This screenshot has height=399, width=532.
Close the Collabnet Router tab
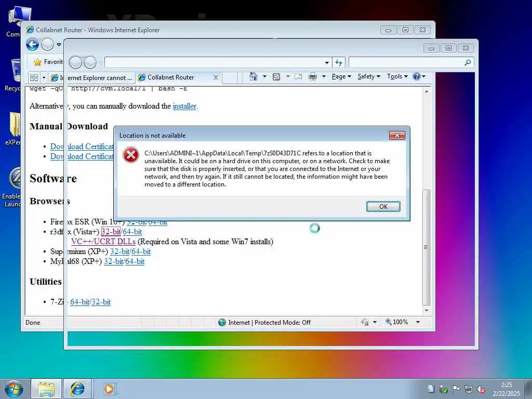(216, 77)
